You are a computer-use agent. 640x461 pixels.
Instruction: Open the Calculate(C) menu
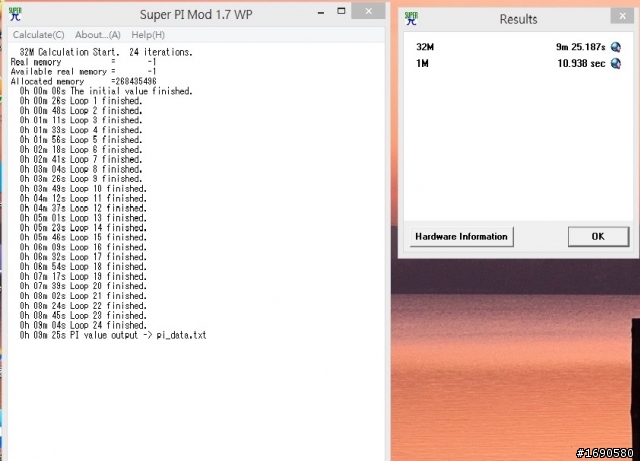pyautogui.click(x=38, y=35)
